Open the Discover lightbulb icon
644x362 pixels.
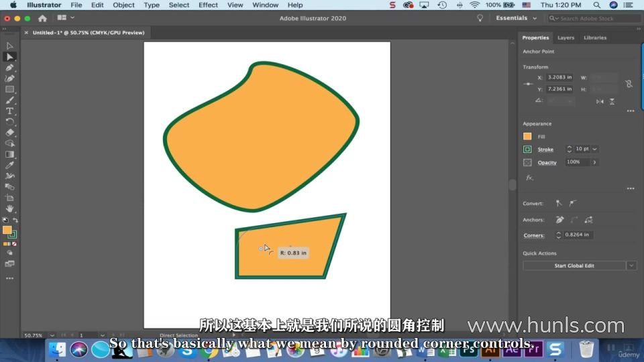pos(480,18)
